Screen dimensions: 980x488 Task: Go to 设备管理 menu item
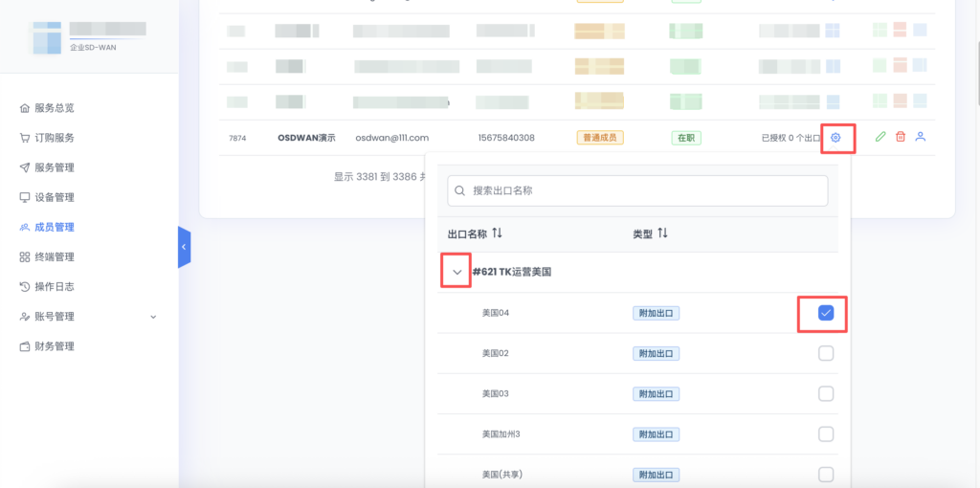(x=54, y=197)
